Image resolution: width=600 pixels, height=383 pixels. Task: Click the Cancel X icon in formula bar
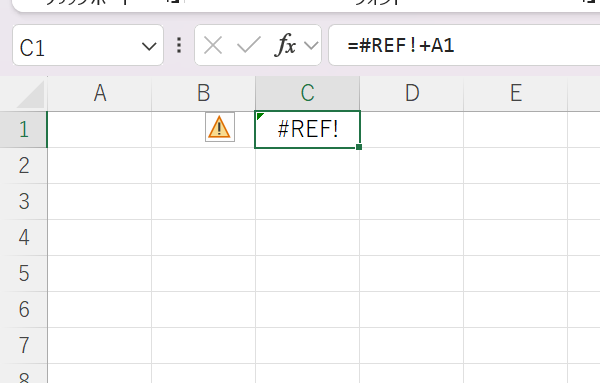(x=213, y=46)
